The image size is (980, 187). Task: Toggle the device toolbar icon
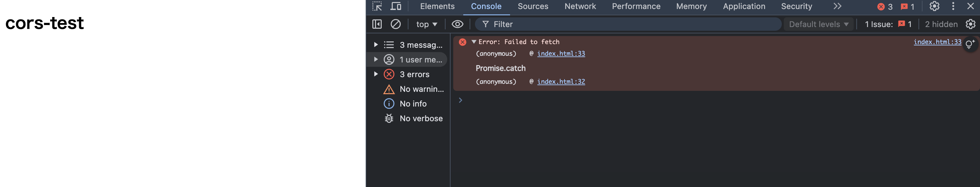(x=396, y=6)
